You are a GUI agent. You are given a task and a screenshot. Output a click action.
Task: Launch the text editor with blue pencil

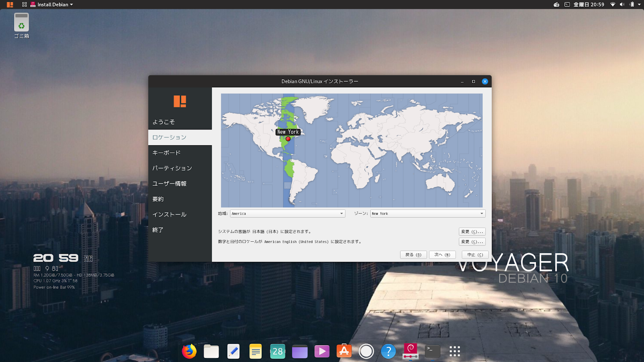pos(233,351)
